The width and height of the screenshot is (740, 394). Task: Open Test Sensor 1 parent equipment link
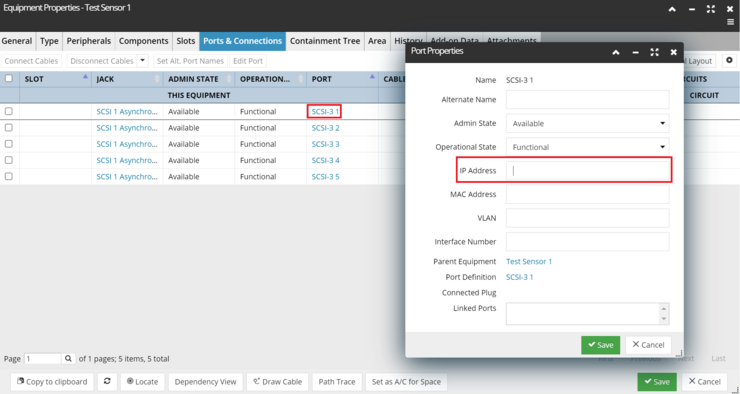[x=529, y=261]
